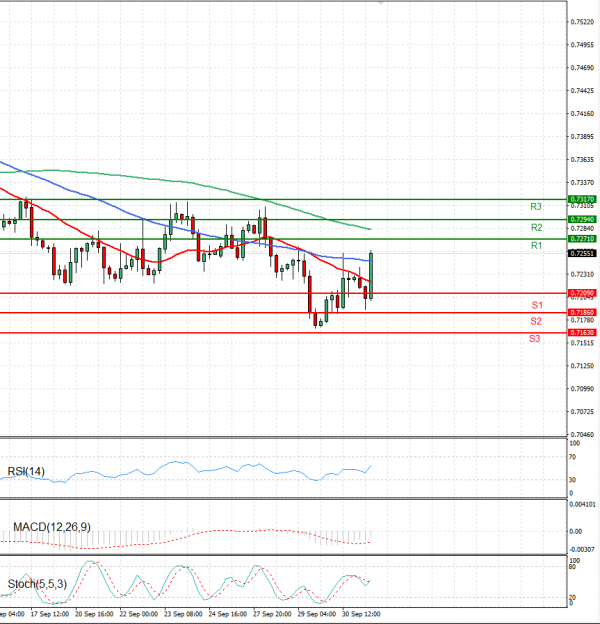The image size is (600, 624).
Task: Click the 0.74425 price axis value
Action: click(582, 91)
